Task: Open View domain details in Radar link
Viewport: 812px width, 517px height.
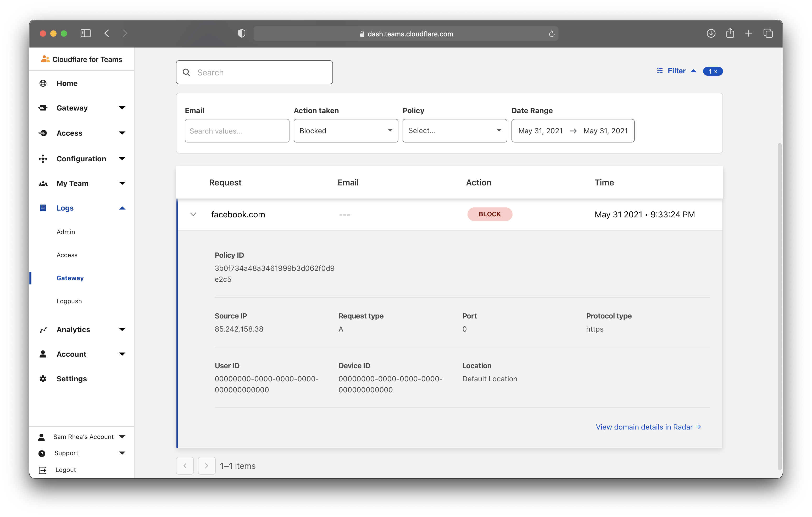Action: 648,427
